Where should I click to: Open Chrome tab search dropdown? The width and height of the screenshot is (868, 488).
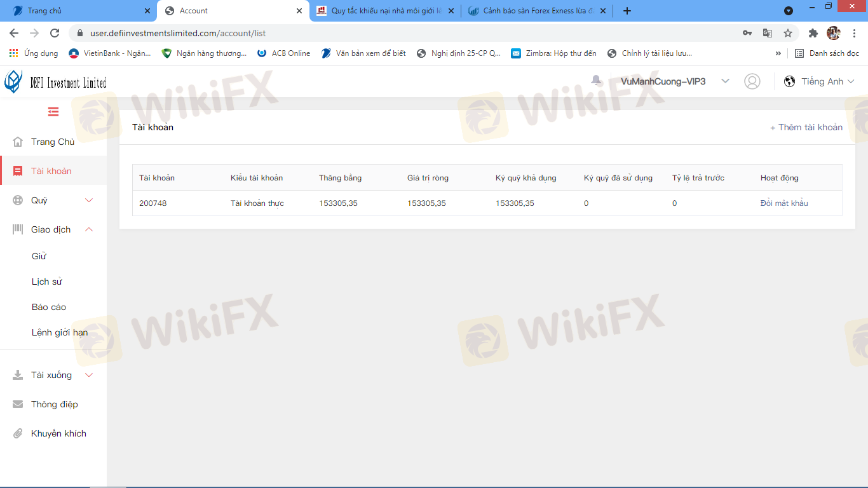(x=789, y=11)
